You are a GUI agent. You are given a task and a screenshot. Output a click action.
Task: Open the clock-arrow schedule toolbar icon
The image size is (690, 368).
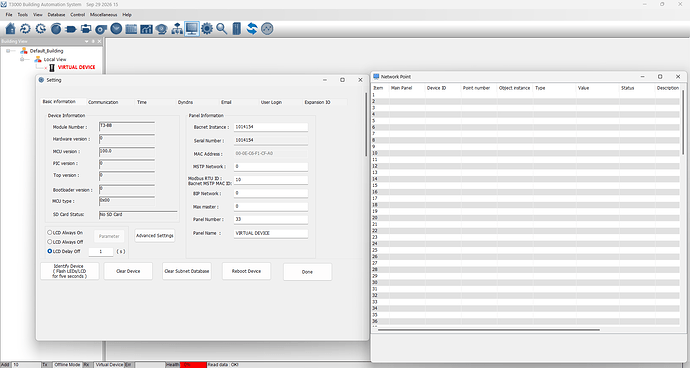click(40, 29)
